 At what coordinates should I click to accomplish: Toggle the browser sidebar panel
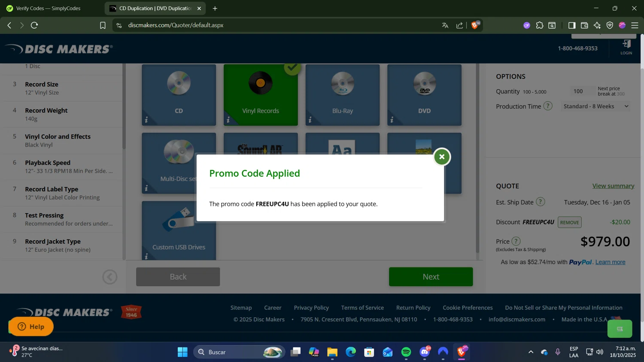pyautogui.click(x=572, y=25)
